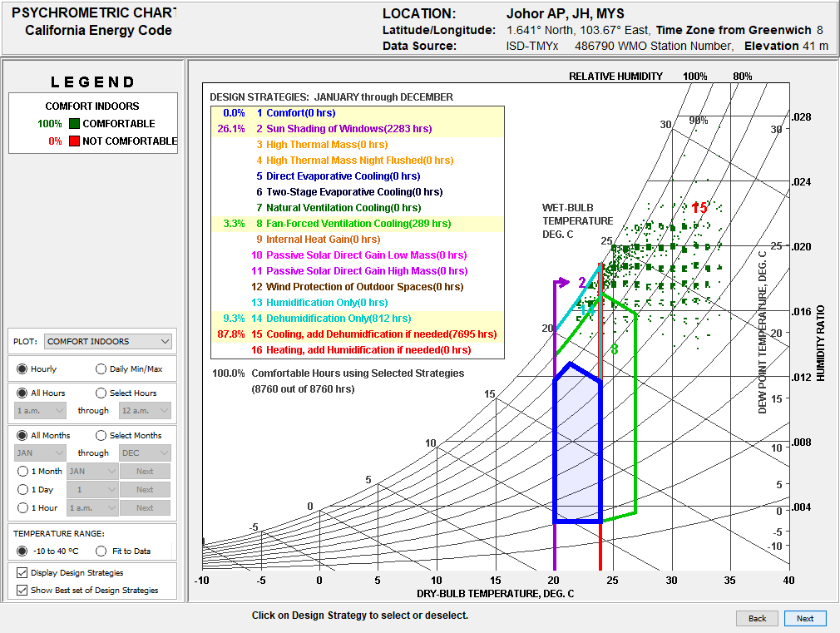Open the PLOT Comfort Indoors dropdown

pos(107,341)
